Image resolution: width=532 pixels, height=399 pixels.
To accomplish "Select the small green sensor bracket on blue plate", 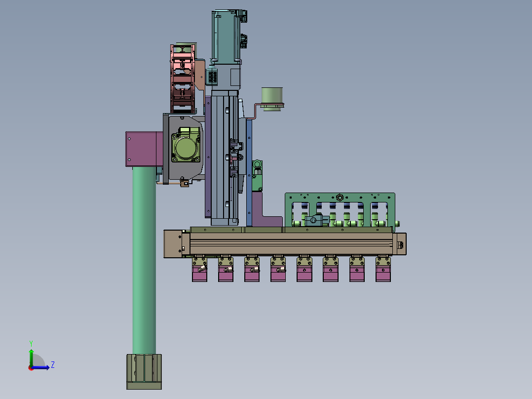I will coord(257,176).
